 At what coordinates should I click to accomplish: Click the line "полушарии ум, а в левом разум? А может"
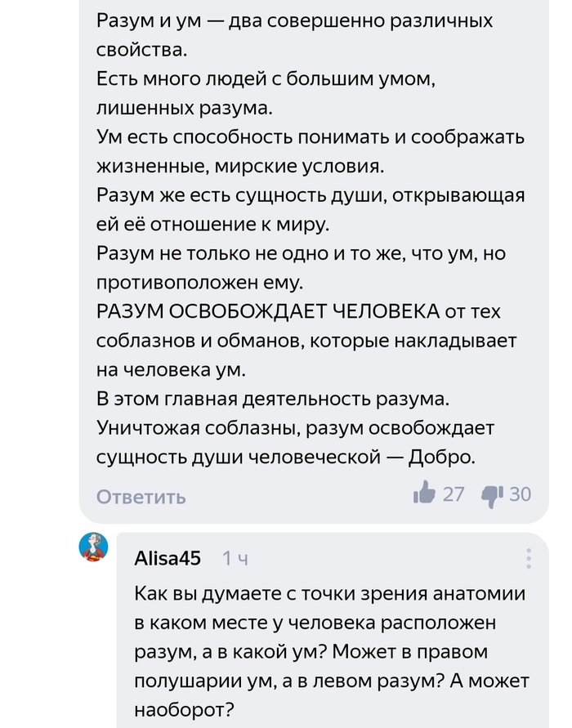pos(332,680)
